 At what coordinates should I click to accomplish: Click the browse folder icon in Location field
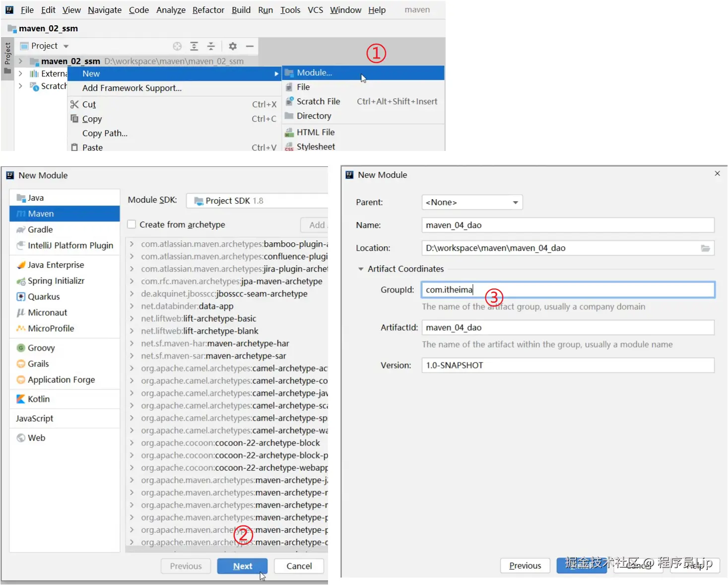705,248
